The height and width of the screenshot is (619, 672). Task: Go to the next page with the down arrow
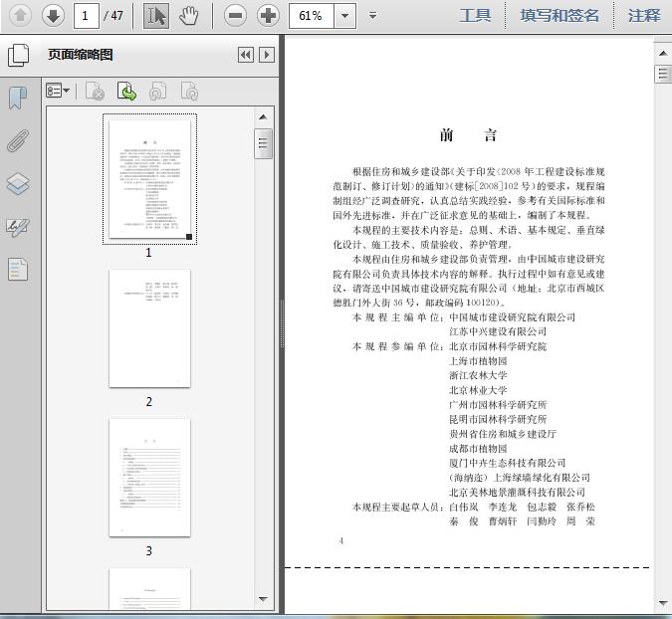pyautogui.click(x=53, y=15)
